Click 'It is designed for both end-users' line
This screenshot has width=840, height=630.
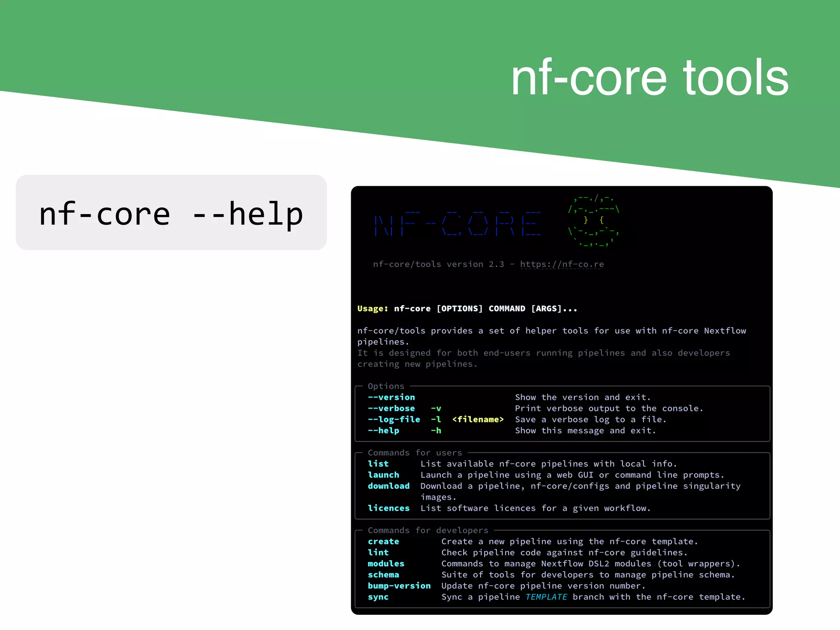click(x=543, y=353)
